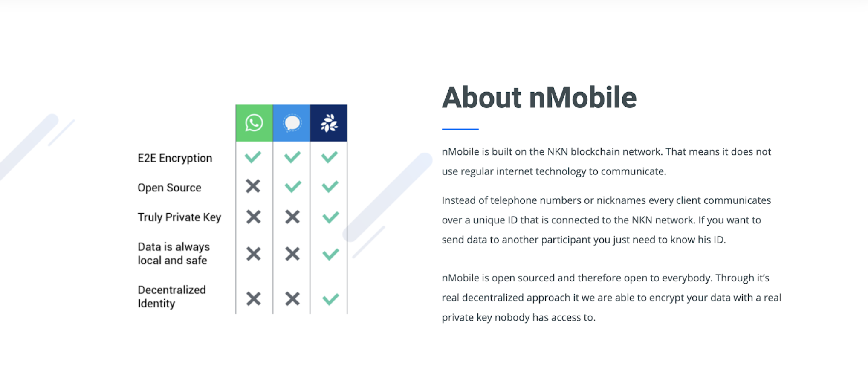The height and width of the screenshot is (388, 868).
Task: Click the WhatsApp icon in table header
Action: click(x=254, y=123)
